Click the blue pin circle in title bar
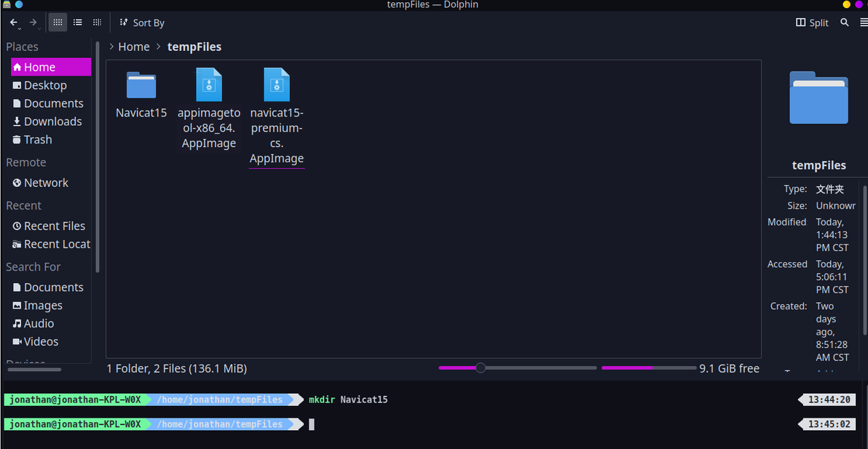The width and height of the screenshot is (868, 449). (x=19, y=4)
